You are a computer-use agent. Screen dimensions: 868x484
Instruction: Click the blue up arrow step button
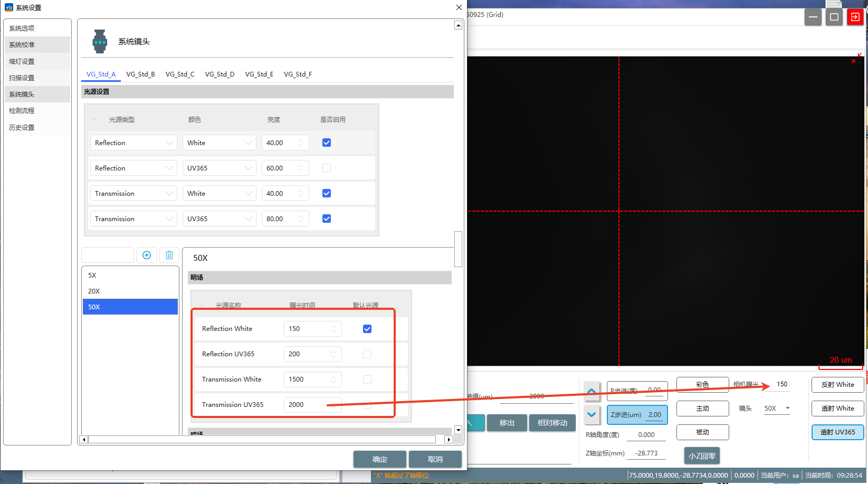tap(592, 391)
